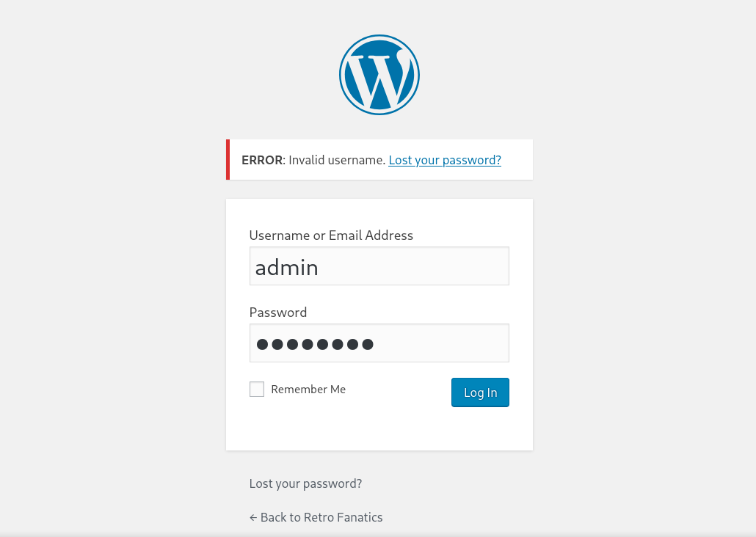Open Lost your password link in error notice

445,160
